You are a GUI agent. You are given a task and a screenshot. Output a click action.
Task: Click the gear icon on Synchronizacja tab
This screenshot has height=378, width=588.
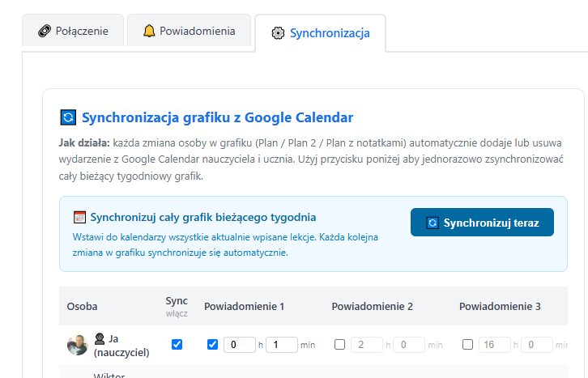[278, 33]
